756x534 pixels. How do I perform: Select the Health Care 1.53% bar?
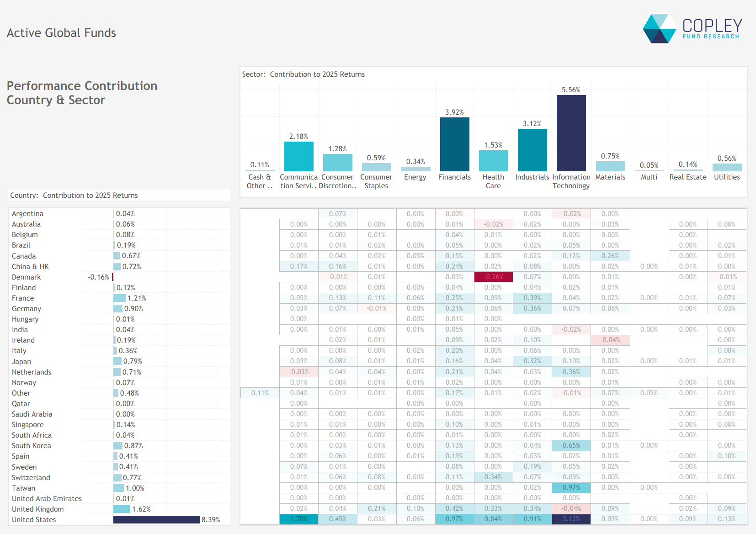coord(493,161)
